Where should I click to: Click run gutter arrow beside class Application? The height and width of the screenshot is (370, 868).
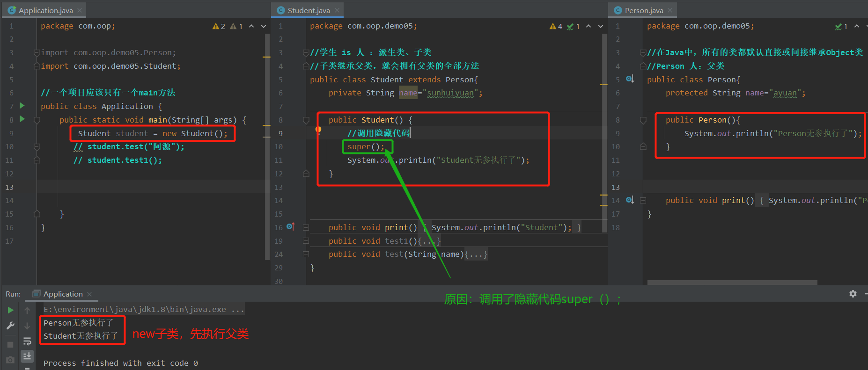(22, 106)
